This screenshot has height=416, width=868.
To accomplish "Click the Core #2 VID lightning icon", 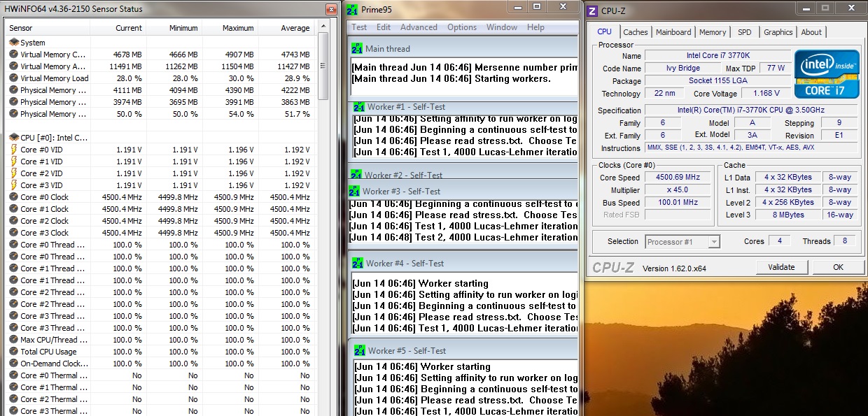I will click(x=14, y=173).
